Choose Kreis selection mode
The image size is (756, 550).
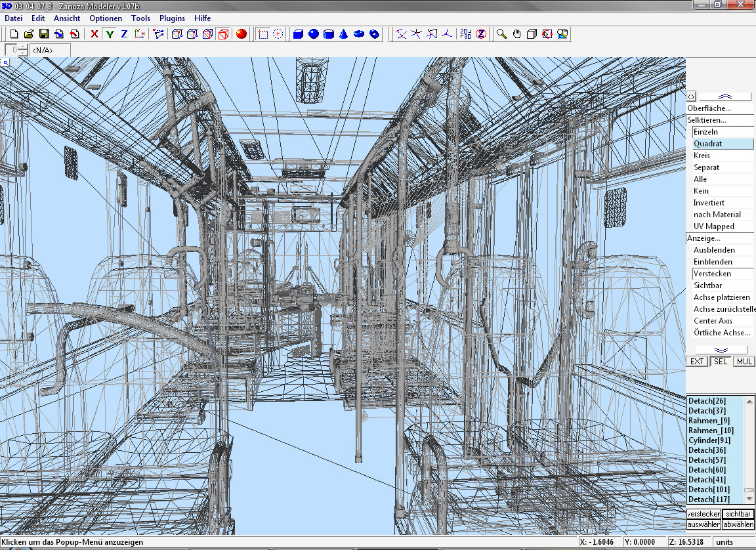pos(723,155)
